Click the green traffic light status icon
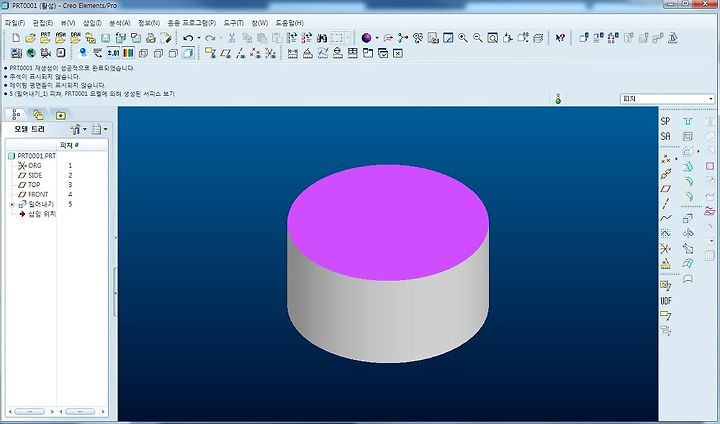The height and width of the screenshot is (424, 720). (x=558, y=98)
